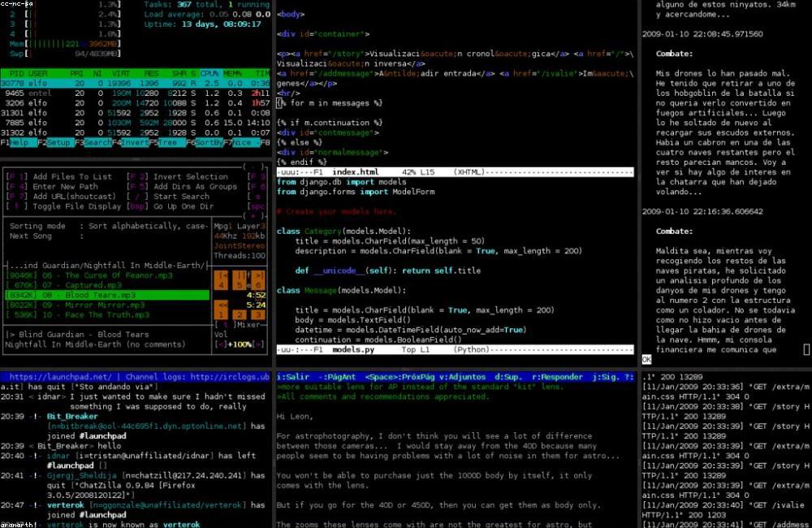Viewport: 812px width, 528px height.
Task: Click next-track button labeled 6 in mp3blaster
Action: tap(258, 280)
